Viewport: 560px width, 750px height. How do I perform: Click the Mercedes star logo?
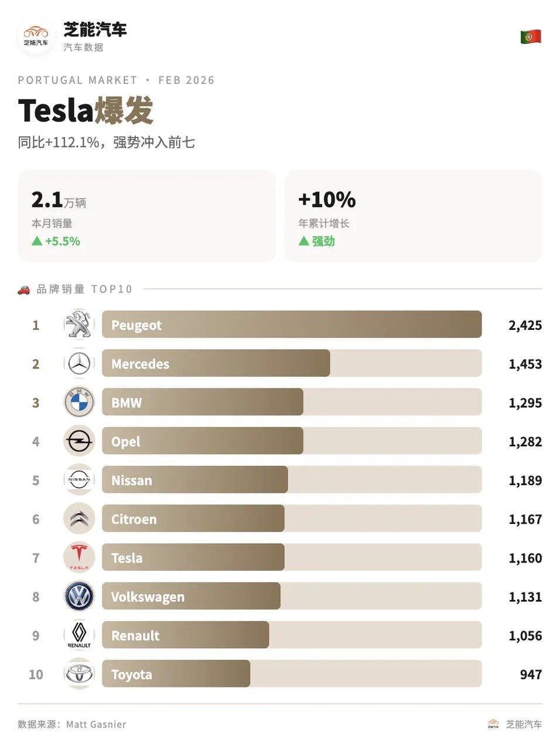click(79, 363)
